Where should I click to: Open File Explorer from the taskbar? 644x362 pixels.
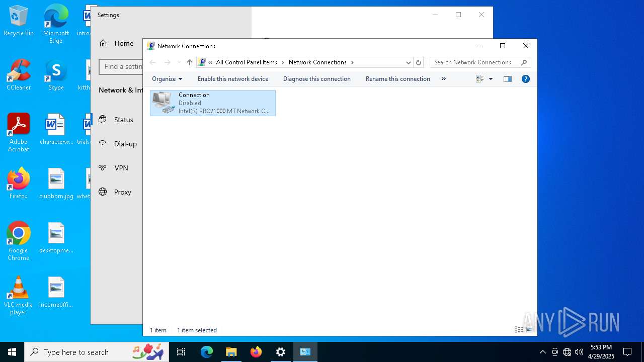(231, 352)
